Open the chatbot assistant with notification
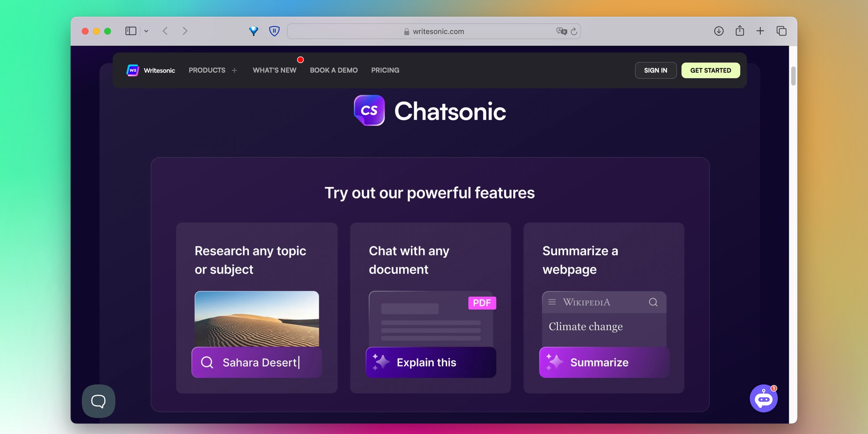 (x=763, y=399)
